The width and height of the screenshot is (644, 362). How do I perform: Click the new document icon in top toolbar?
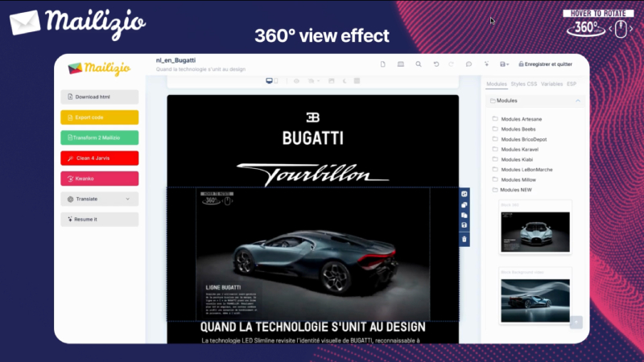[x=383, y=64]
